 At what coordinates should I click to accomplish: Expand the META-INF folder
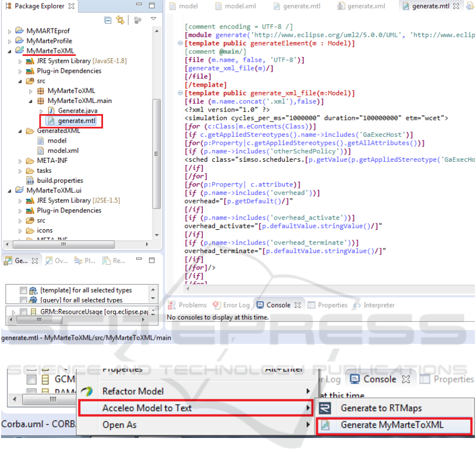[21, 161]
